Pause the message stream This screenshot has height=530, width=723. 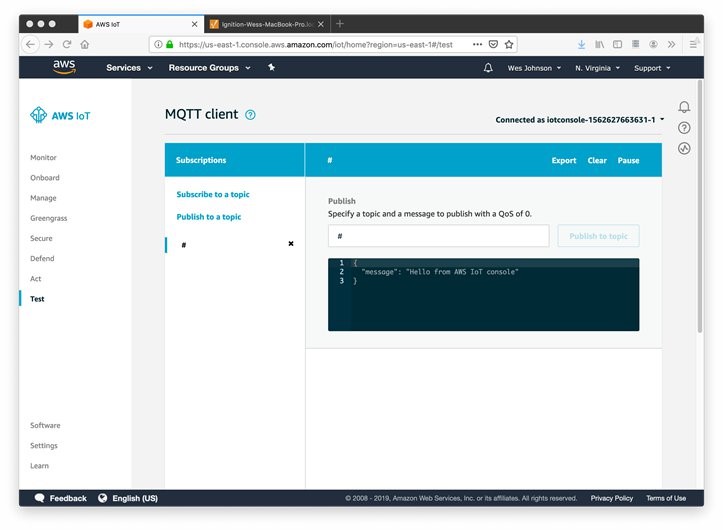pos(628,161)
